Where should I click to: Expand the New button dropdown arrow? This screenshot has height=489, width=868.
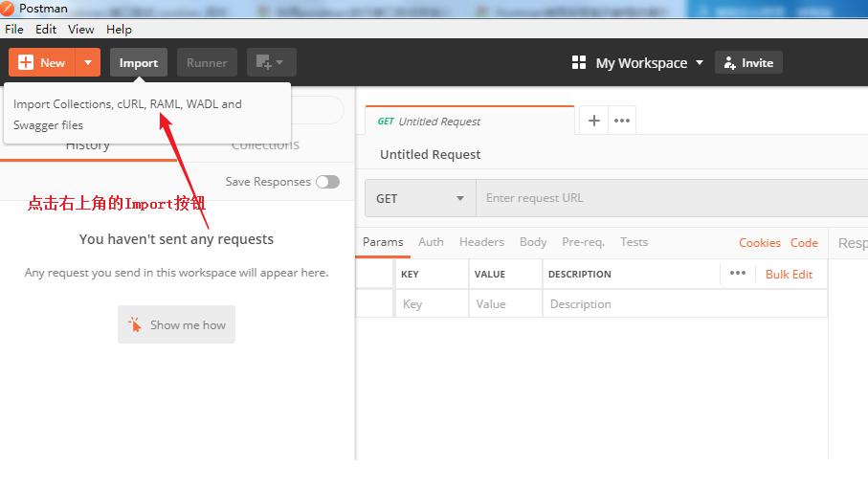[x=88, y=63]
